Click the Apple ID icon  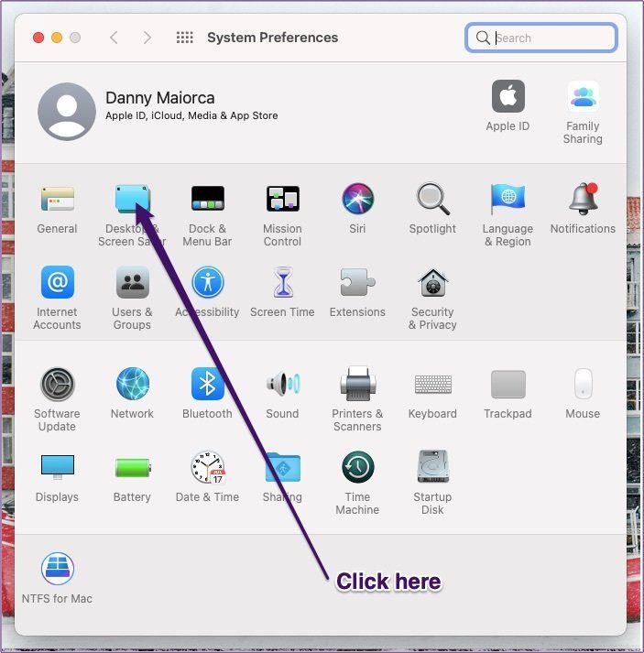coord(508,96)
